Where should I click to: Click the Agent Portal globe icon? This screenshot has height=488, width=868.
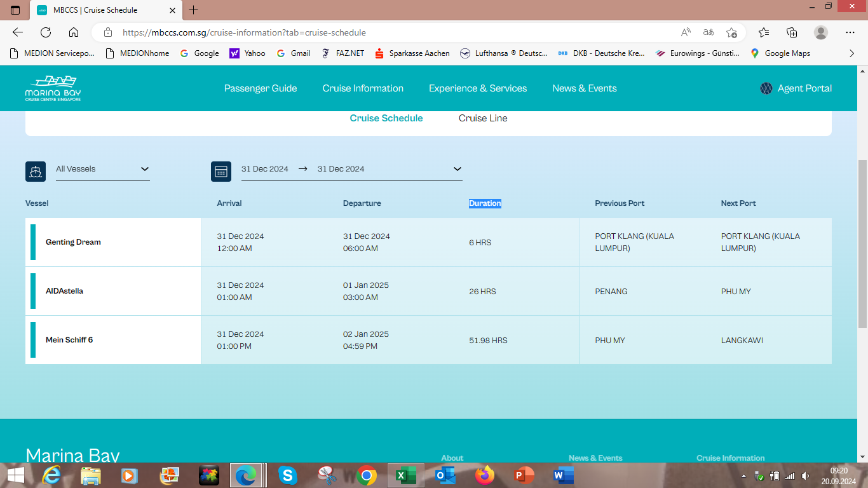coord(766,88)
